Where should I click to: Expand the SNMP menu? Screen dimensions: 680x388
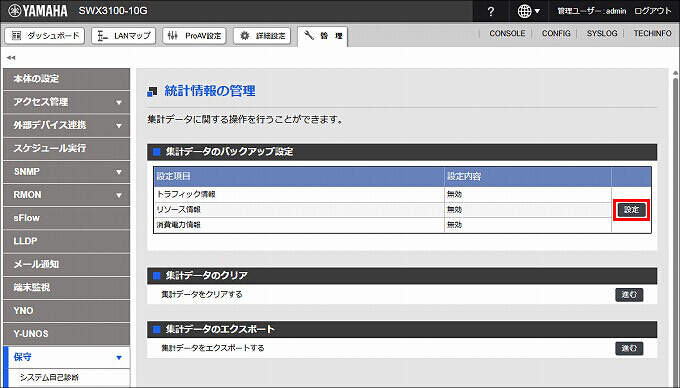66,172
